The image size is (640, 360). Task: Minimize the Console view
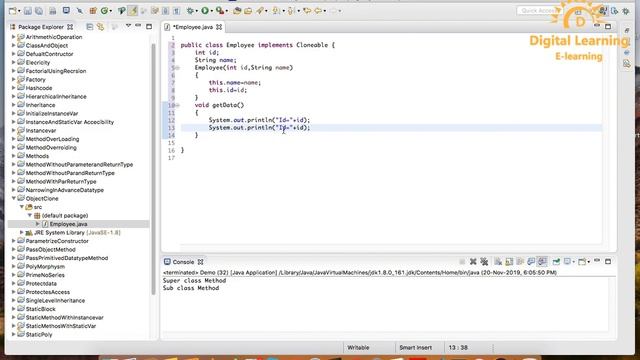(597, 260)
